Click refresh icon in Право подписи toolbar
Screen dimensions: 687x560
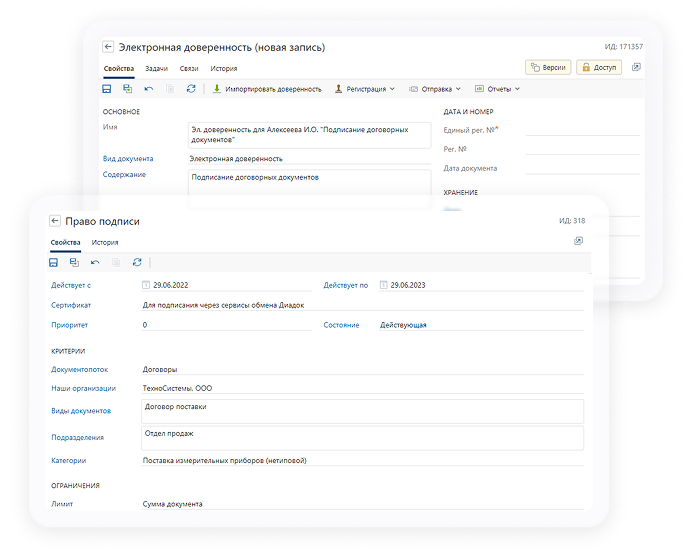(x=137, y=262)
